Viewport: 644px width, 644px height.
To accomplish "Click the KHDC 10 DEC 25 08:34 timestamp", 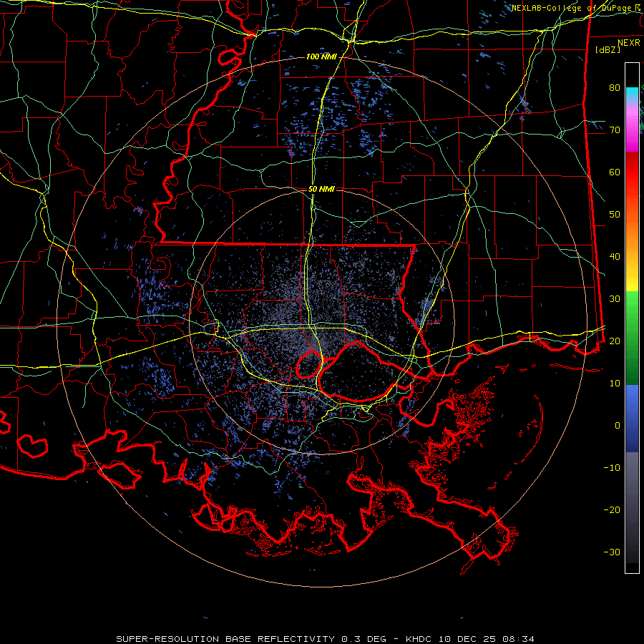I will [x=470, y=639].
